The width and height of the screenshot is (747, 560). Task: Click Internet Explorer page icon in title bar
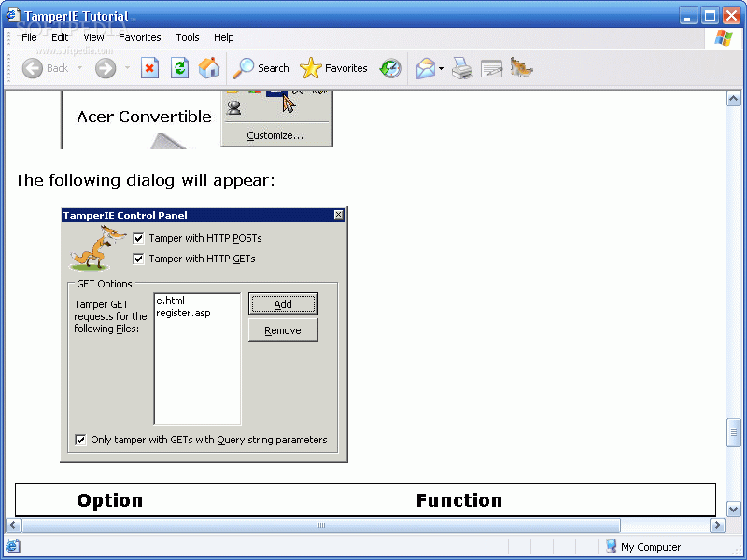(x=13, y=15)
